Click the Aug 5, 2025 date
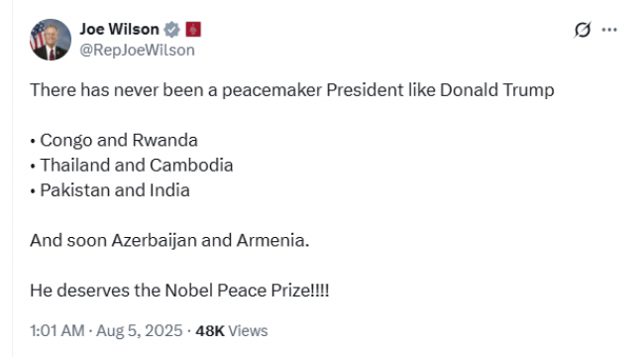Image resolution: width=644 pixels, height=357 pixels. click(140, 330)
